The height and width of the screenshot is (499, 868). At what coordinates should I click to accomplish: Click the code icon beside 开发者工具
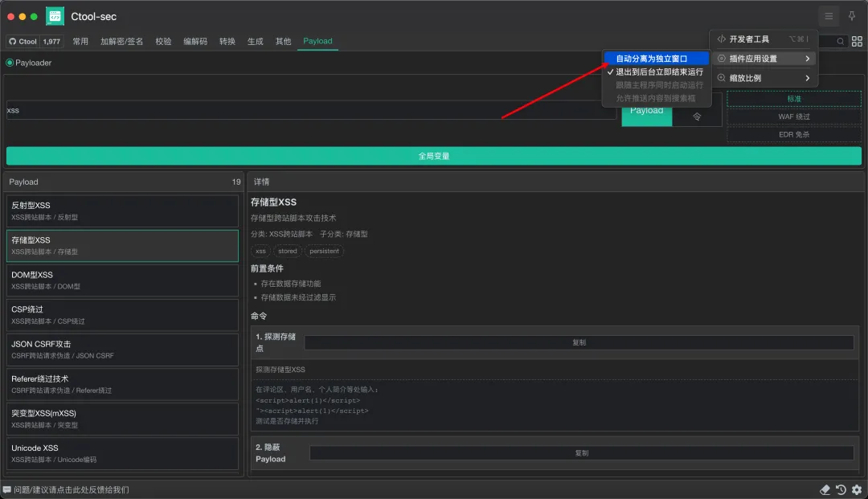[x=721, y=39]
